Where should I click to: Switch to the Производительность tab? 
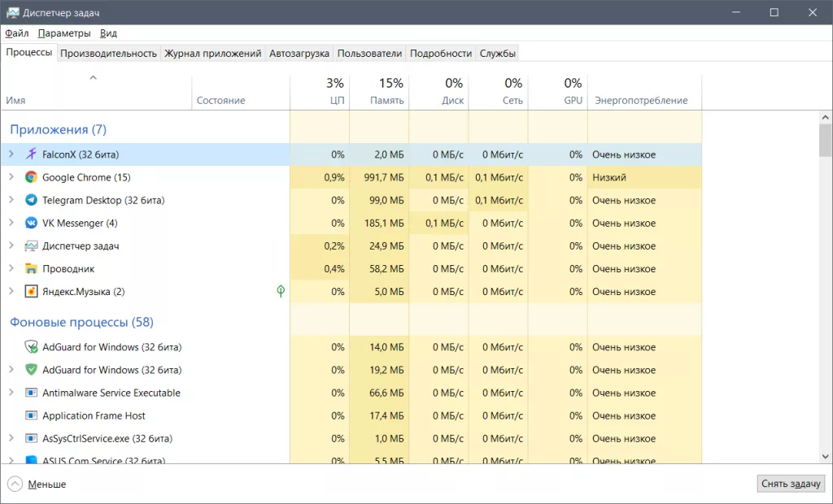[108, 53]
